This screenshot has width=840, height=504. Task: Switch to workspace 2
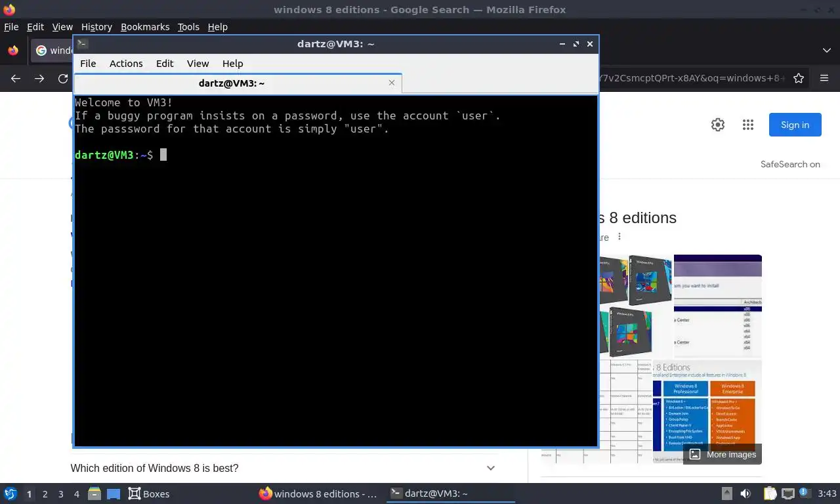pyautogui.click(x=45, y=493)
